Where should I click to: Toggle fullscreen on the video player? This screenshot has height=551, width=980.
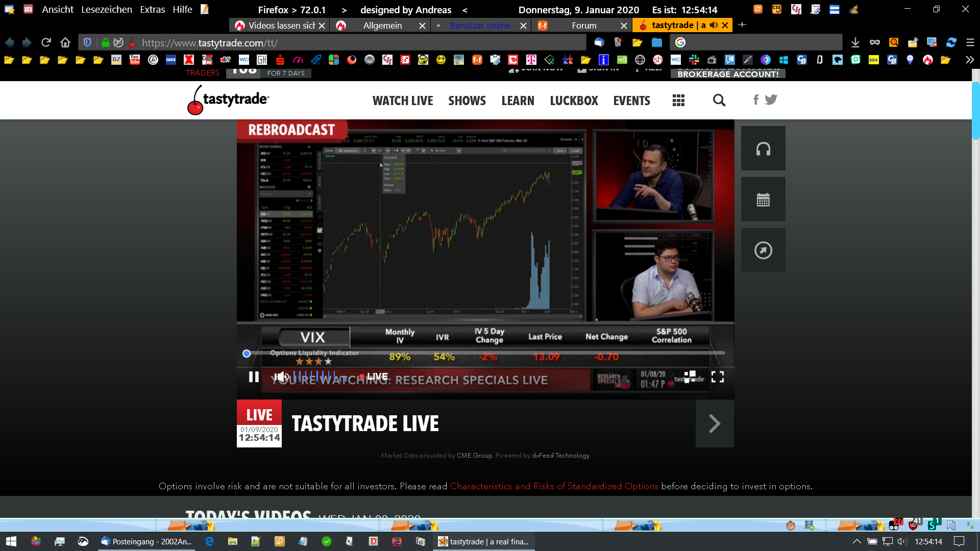click(x=718, y=377)
